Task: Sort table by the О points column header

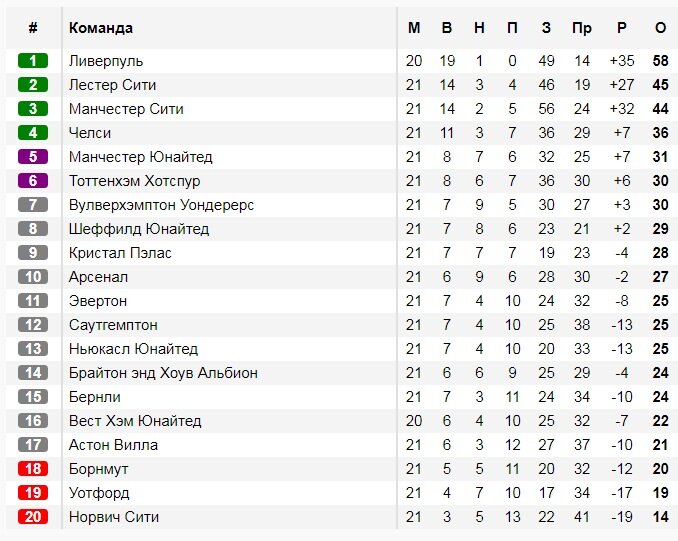Action: click(x=660, y=28)
